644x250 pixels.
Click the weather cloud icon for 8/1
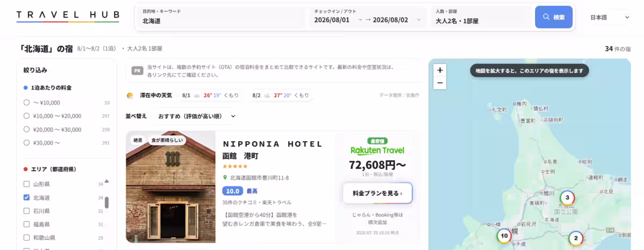(x=197, y=95)
